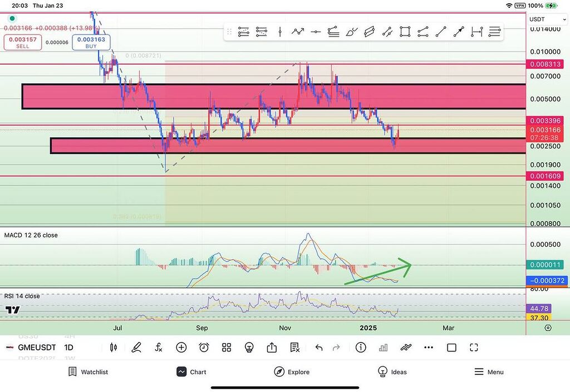Image resolution: width=570 pixels, height=392 pixels.
Task: Share the chart via share icon
Action: [x=272, y=348]
